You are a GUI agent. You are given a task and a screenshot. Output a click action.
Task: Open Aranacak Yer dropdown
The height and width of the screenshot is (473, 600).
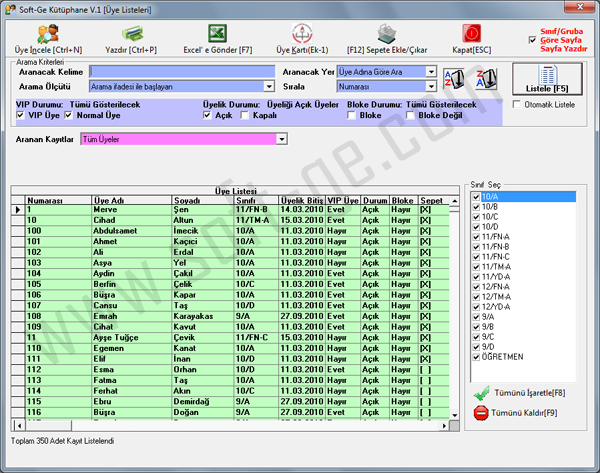[431, 72]
